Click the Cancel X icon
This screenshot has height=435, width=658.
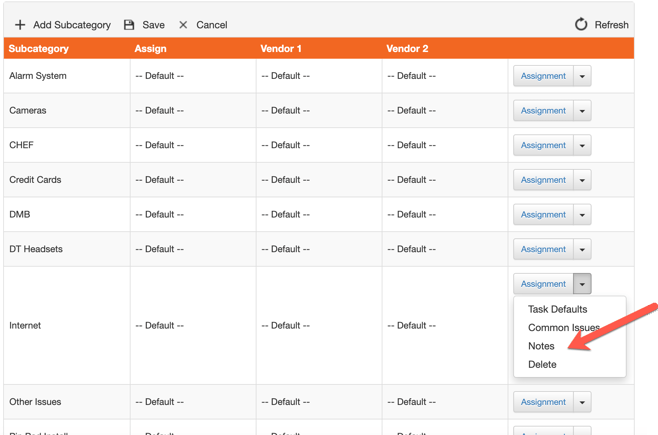click(183, 25)
